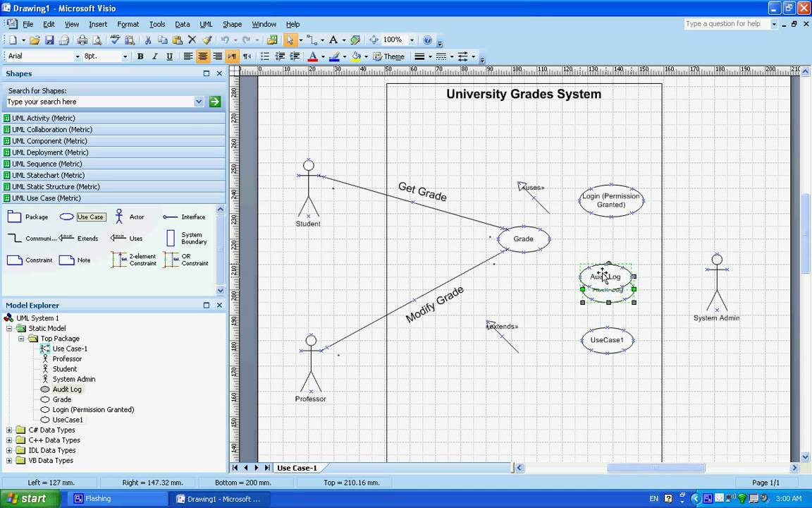This screenshot has width=812, height=508.
Task: Align text left
Action: (x=188, y=56)
